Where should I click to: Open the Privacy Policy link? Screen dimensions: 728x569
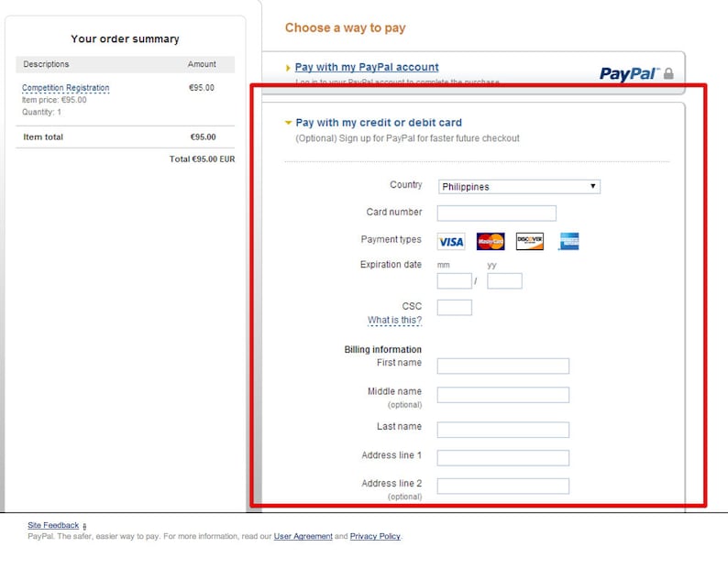pyautogui.click(x=375, y=536)
